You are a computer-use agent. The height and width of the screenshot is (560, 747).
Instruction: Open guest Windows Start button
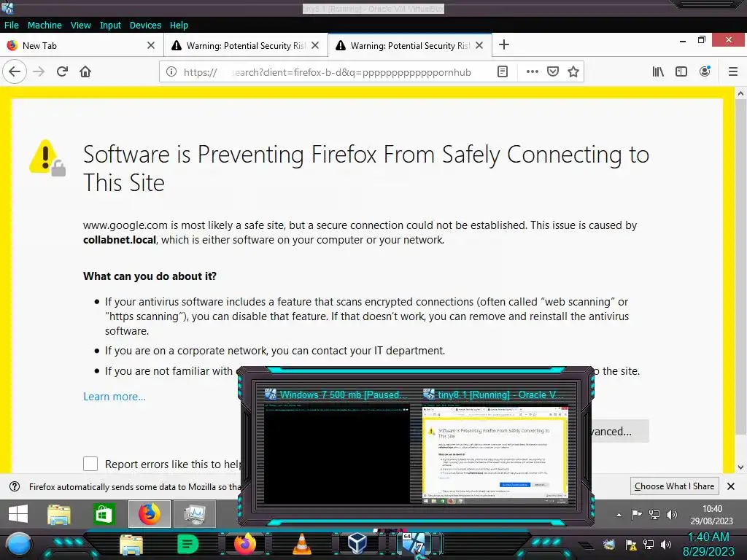point(18,514)
